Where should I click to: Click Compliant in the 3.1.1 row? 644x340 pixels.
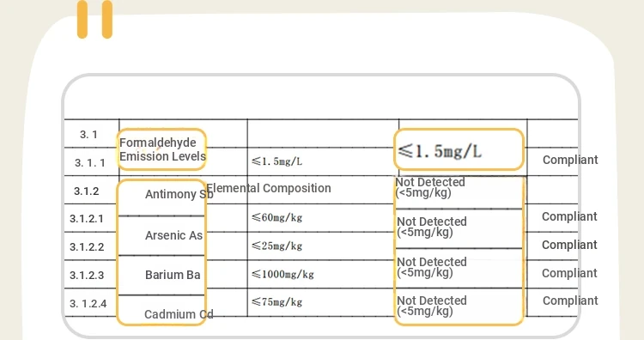(x=570, y=161)
